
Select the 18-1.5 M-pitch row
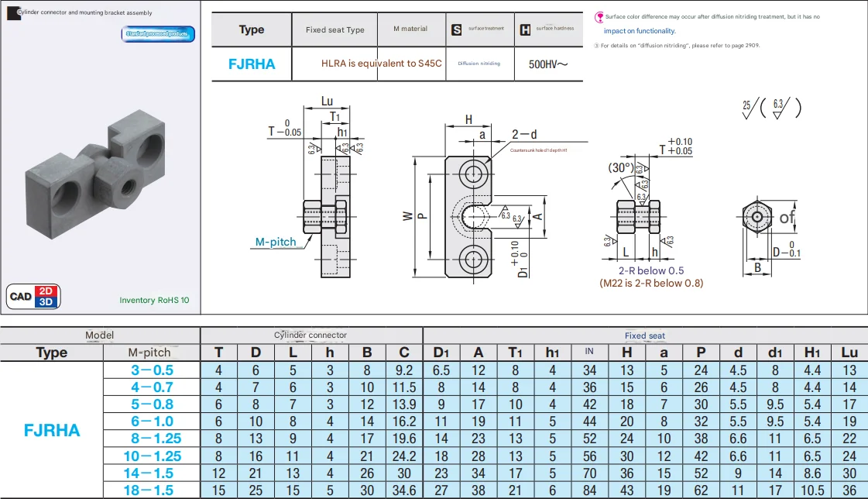pyautogui.click(x=152, y=490)
